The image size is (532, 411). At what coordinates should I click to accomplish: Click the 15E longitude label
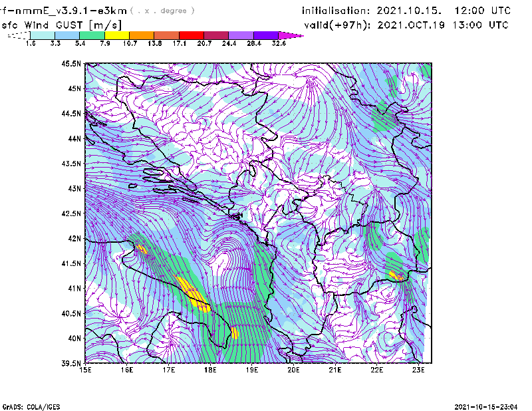pyautogui.click(x=85, y=370)
